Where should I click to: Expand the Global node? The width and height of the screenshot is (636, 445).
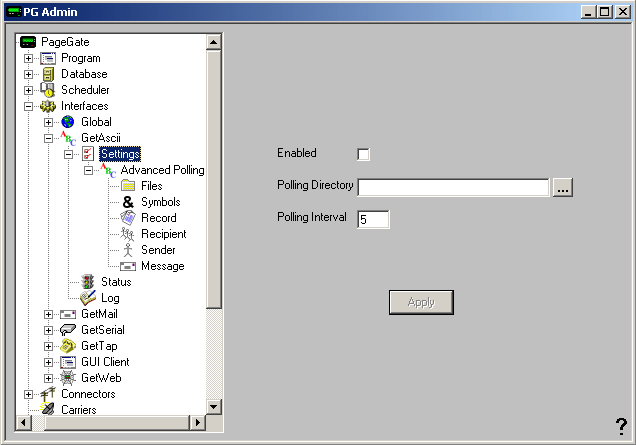click(48, 122)
